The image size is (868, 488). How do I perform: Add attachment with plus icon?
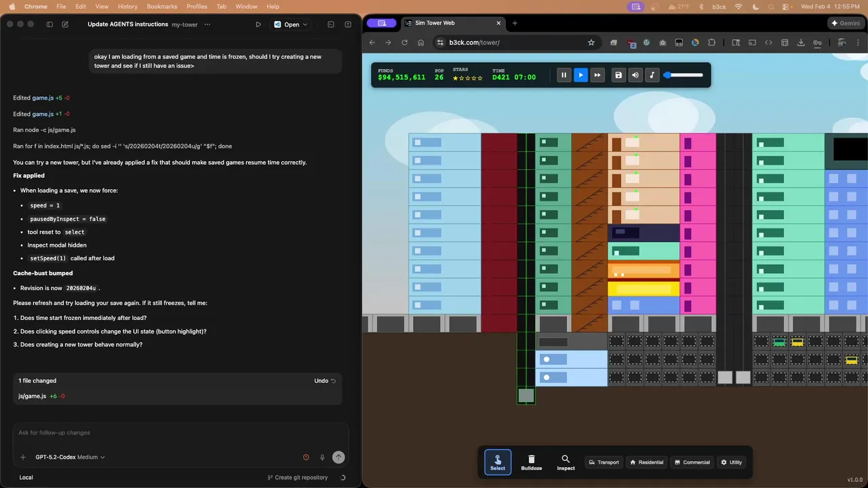(x=23, y=457)
